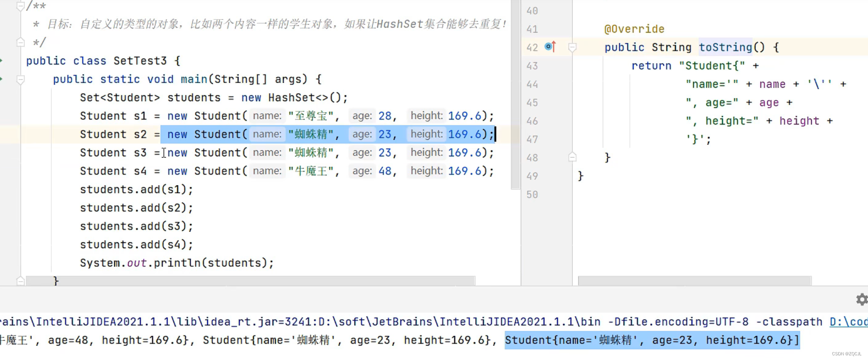Collapse the Javadoc comment end marker
The image size is (868, 360).
[20, 42]
